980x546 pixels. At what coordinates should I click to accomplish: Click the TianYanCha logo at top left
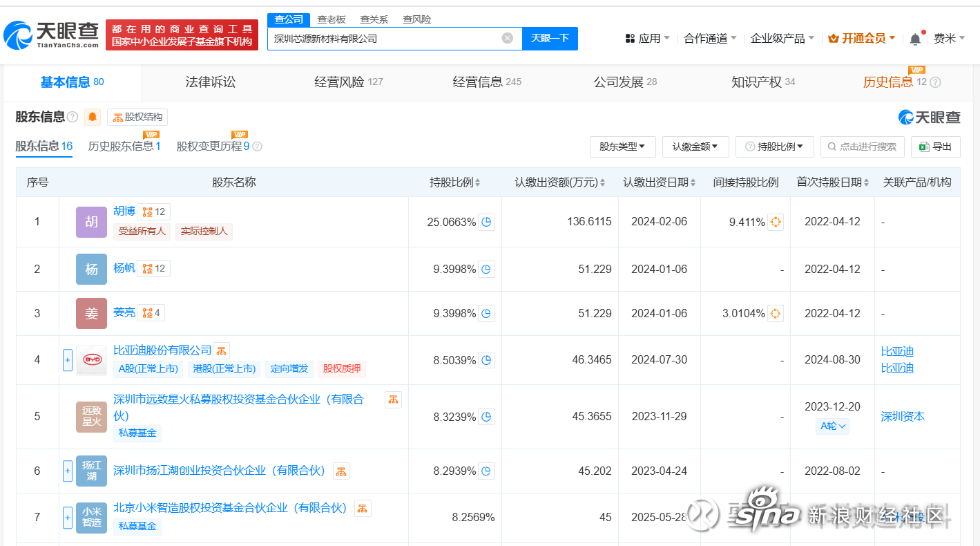click(x=51, y=35)
